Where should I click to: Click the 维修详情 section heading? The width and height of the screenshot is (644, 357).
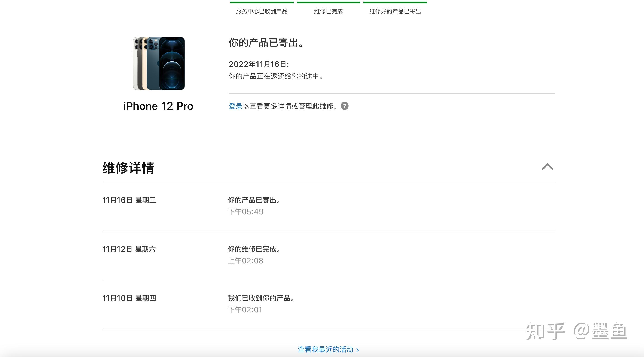pos(128,168)
